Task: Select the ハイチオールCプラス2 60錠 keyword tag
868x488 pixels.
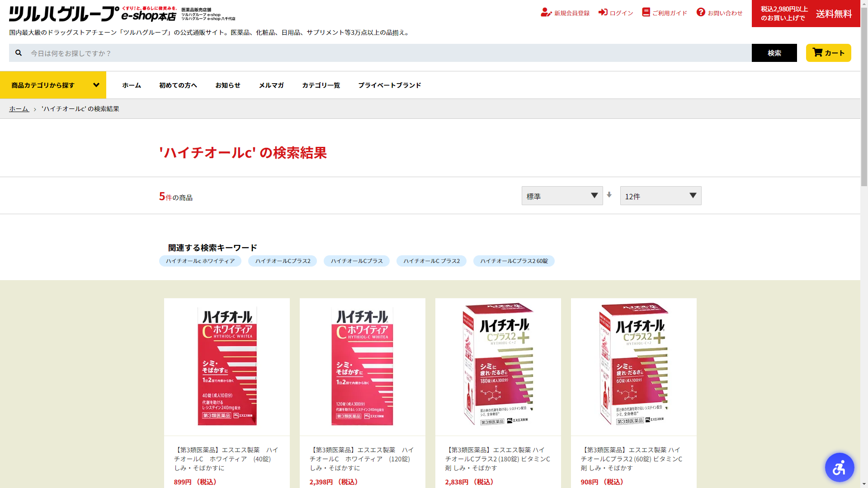Action: coord(514,261)
